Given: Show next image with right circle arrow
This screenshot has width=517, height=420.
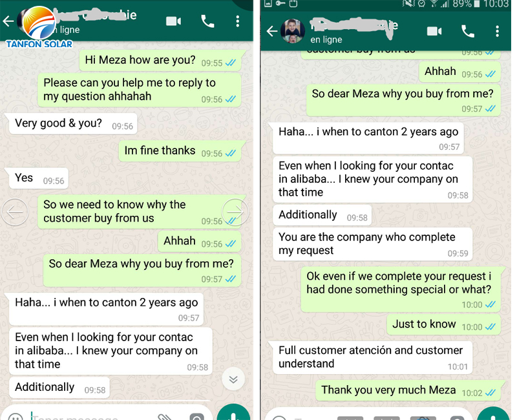Looking at the screenshot, I should click(235, 212).
